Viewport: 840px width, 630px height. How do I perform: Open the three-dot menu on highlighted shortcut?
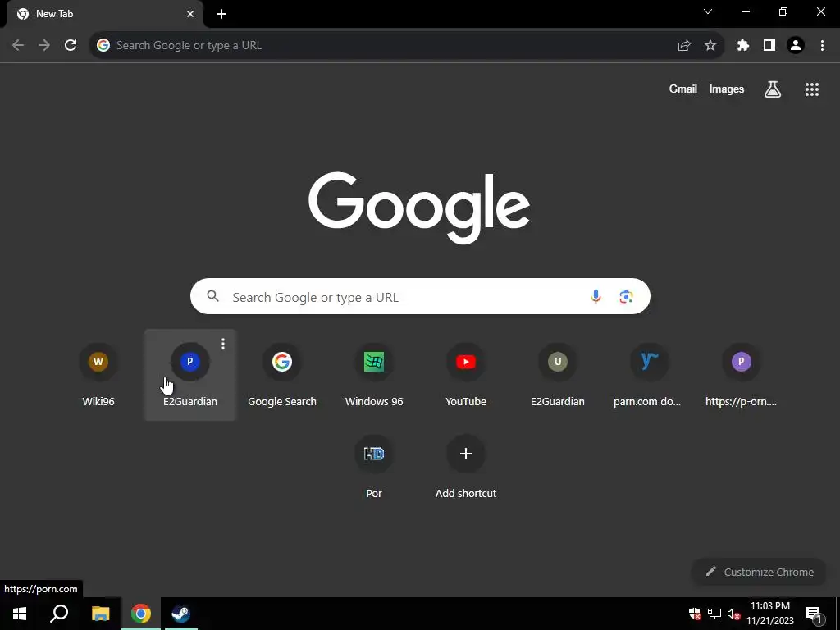(223, 344)
